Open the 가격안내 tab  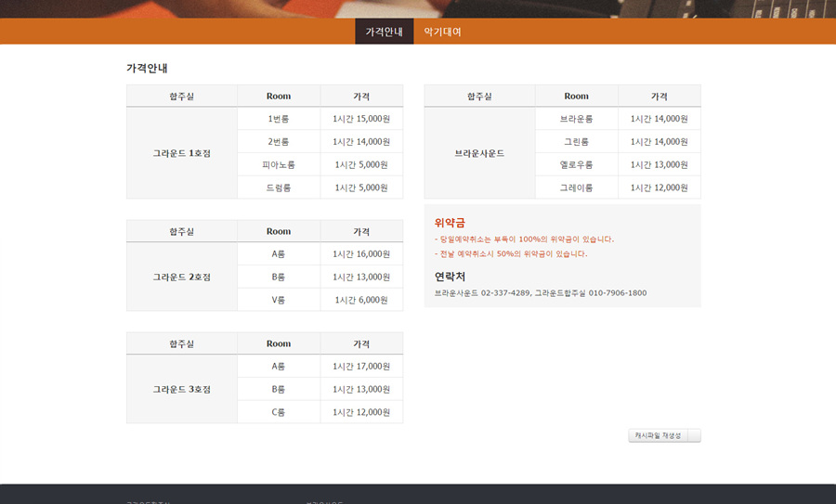[384, 32]
